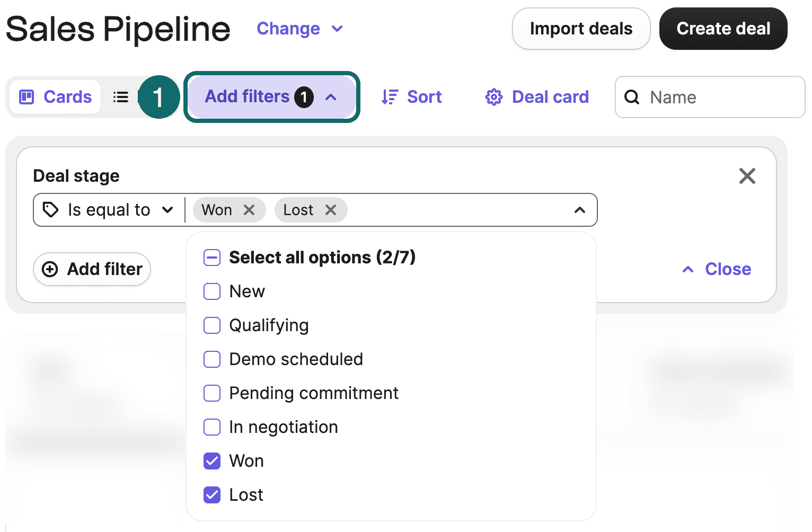Check the Qualifying stage option
This screenshot has width=812, height=532.
[x=212, y=325]
